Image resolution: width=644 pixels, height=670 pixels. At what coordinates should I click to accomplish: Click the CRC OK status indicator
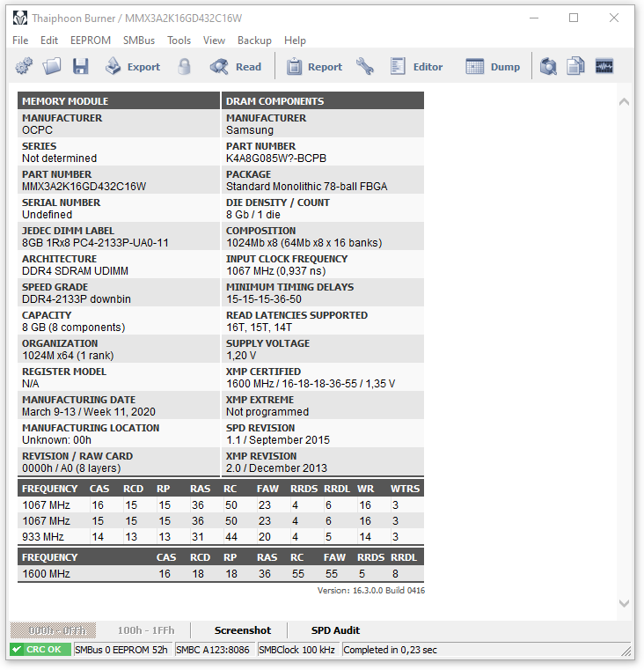point(40,650)
